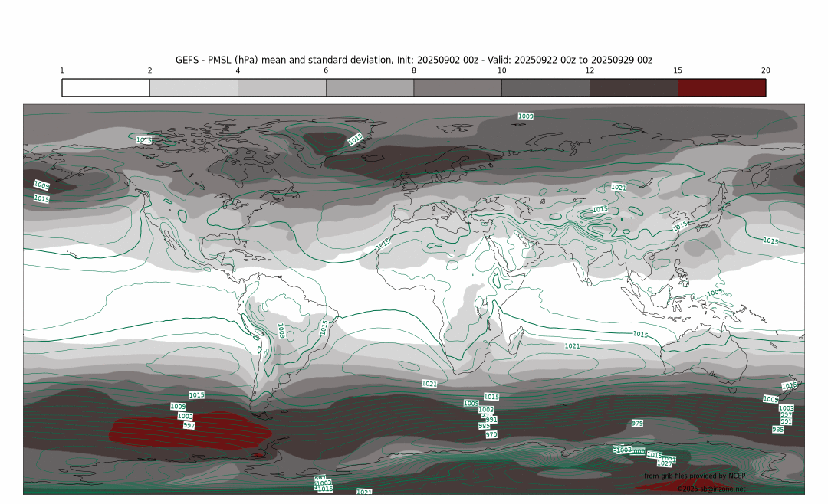Click the dark red 15–20 colorbar segment
828x504 pixels.
click(721, 87)
